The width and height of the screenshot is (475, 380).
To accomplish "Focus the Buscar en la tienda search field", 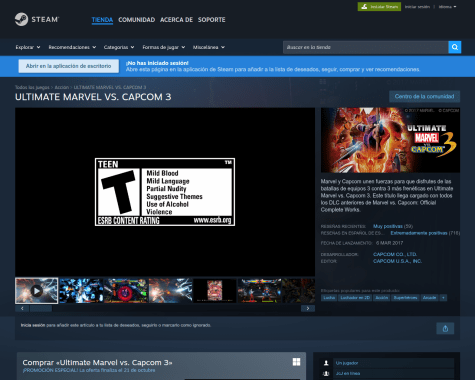I will pyautogui.click(x=366, y=47).
